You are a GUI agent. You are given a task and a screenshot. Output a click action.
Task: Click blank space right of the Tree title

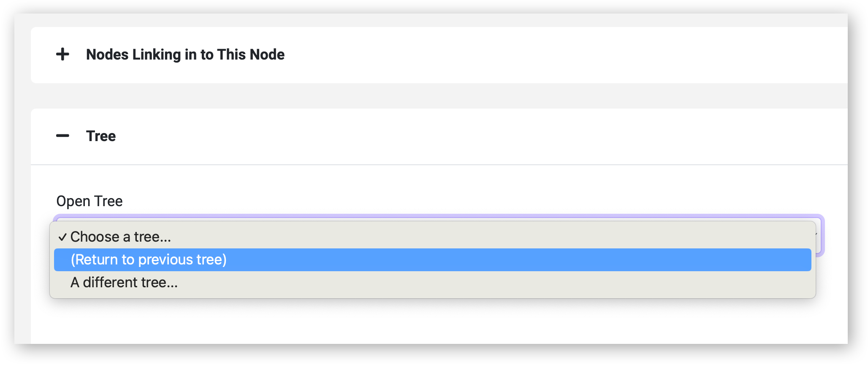(x=464, y=136)
